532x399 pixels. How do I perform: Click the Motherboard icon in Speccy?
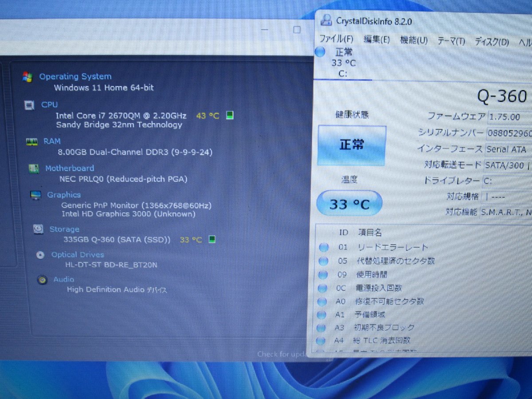click(34, 168)
